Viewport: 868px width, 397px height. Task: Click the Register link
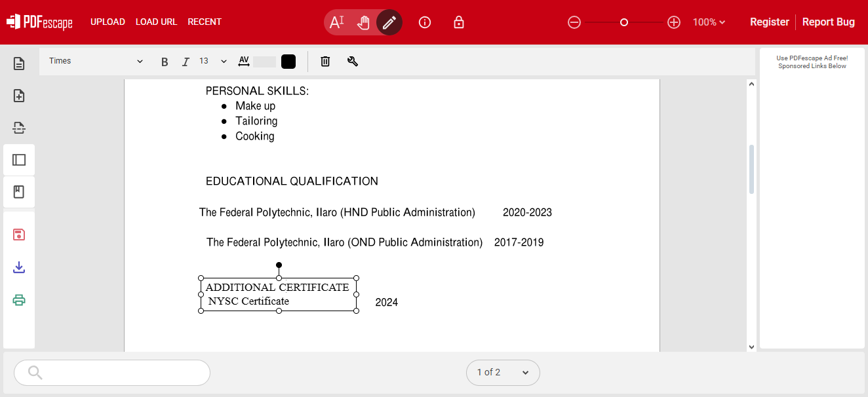[x=769, y=22]
